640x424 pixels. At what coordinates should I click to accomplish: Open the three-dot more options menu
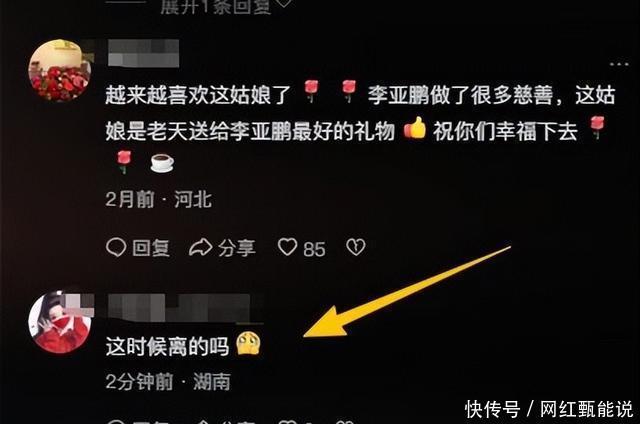[619, 64]
